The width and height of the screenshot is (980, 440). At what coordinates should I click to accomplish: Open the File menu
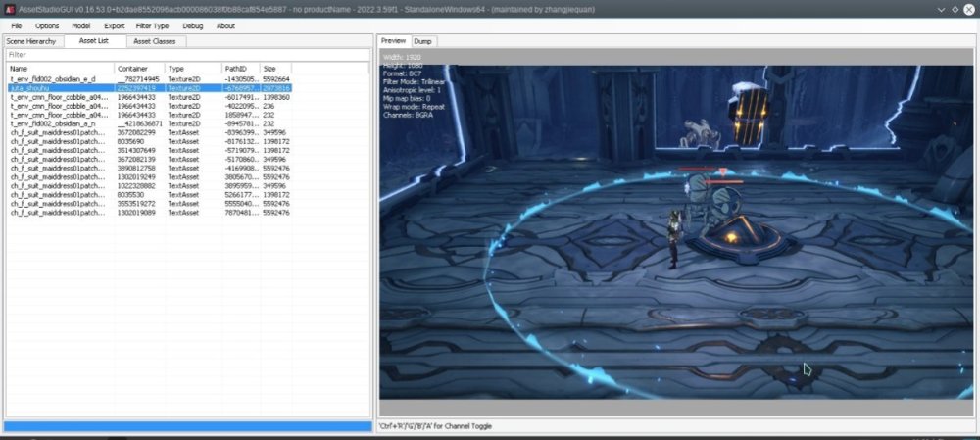click(17, 25)
